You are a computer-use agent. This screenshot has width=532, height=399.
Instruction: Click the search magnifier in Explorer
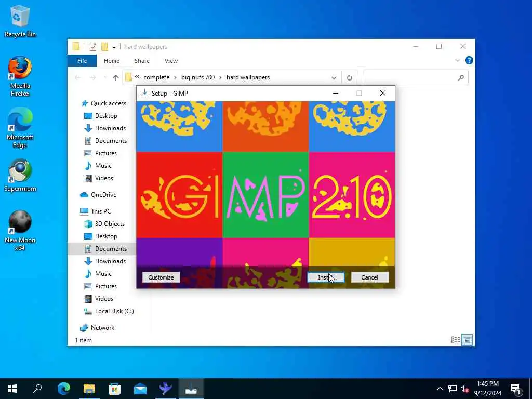461,78
